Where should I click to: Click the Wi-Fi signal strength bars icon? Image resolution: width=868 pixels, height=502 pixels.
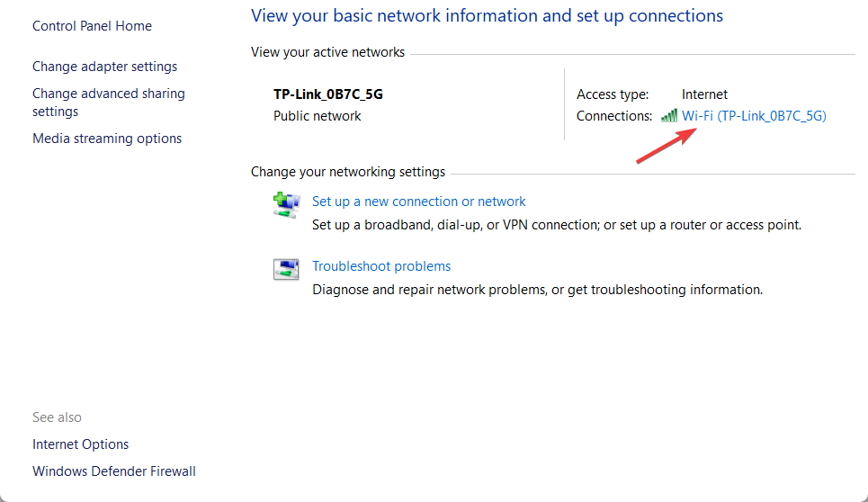(669, 116)
